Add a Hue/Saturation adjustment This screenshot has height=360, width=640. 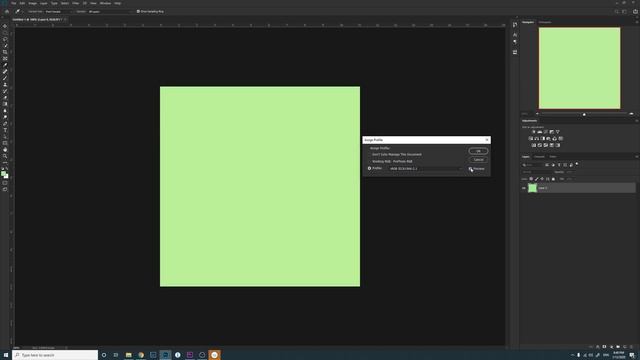[531, 138]
